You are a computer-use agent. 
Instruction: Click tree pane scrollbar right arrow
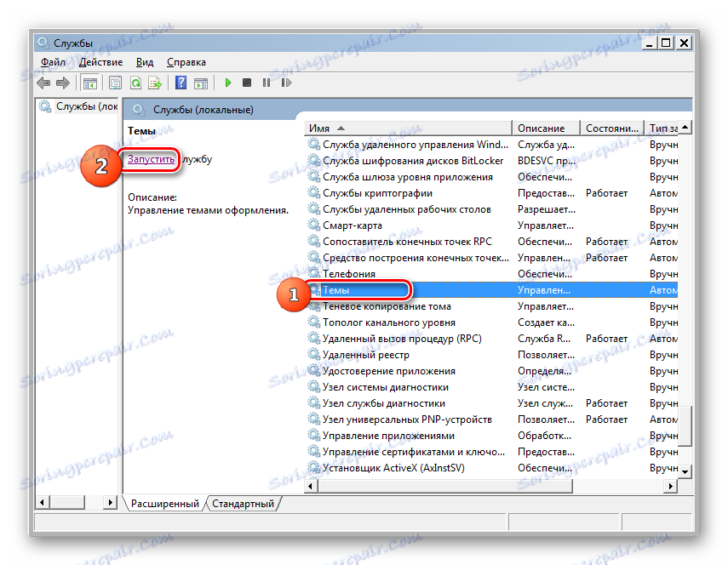110,502
